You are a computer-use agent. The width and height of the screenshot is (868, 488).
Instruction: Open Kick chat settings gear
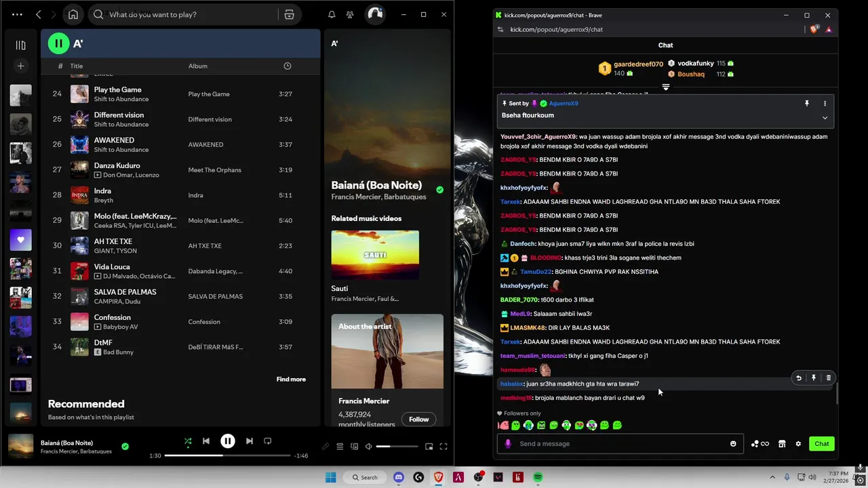(798, 444)
